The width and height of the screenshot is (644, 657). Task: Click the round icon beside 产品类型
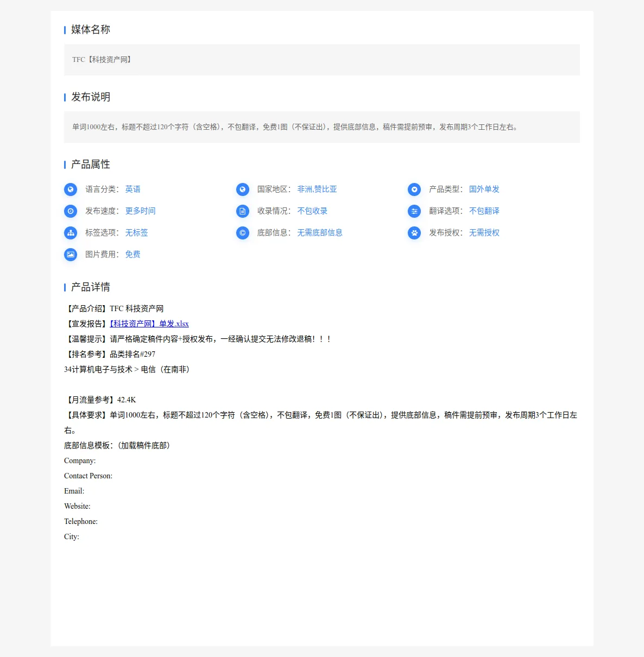414,189
